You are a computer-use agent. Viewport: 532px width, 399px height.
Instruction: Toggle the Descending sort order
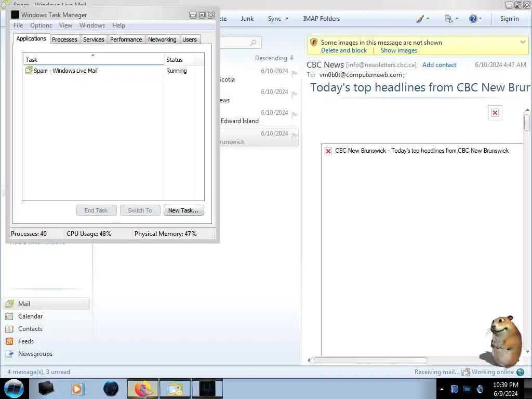click(274, 58)
